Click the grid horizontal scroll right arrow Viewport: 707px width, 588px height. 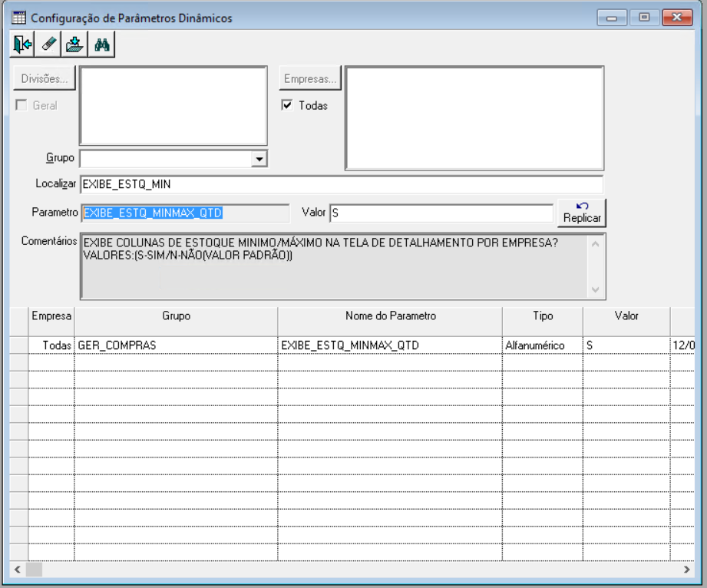pyautogui.click(x=687, y=570)
